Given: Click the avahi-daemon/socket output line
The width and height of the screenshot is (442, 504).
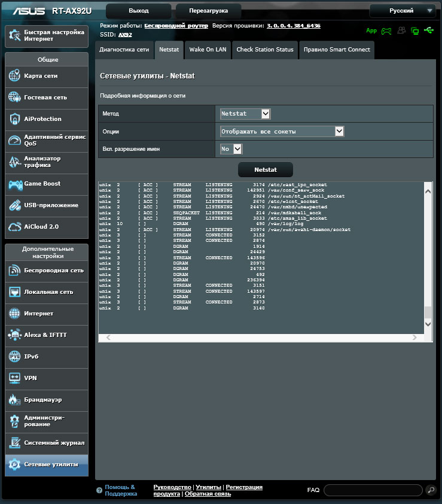Looking at the screenshot, I should click(225, 229).
